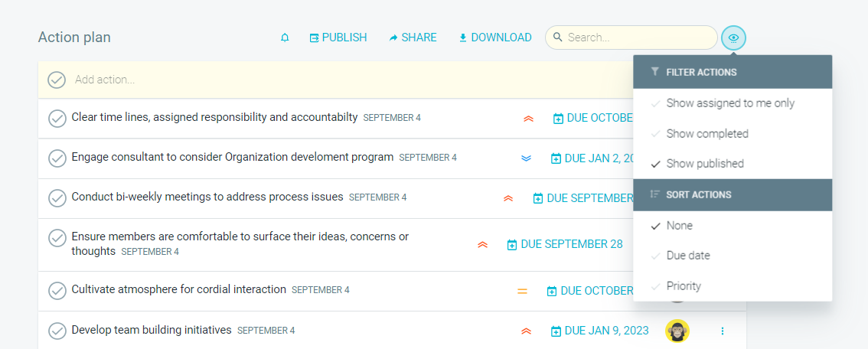The width and height of the screenshot is (868, 349).
Task: Click 'Ensure members are comfortable' action text
Action: (240, 244)
